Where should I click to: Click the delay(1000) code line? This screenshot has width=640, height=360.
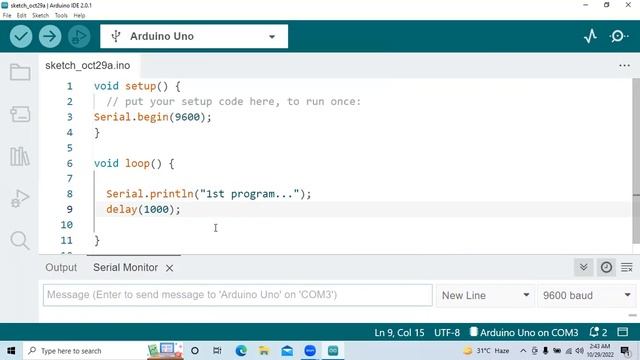click(143, 209)
